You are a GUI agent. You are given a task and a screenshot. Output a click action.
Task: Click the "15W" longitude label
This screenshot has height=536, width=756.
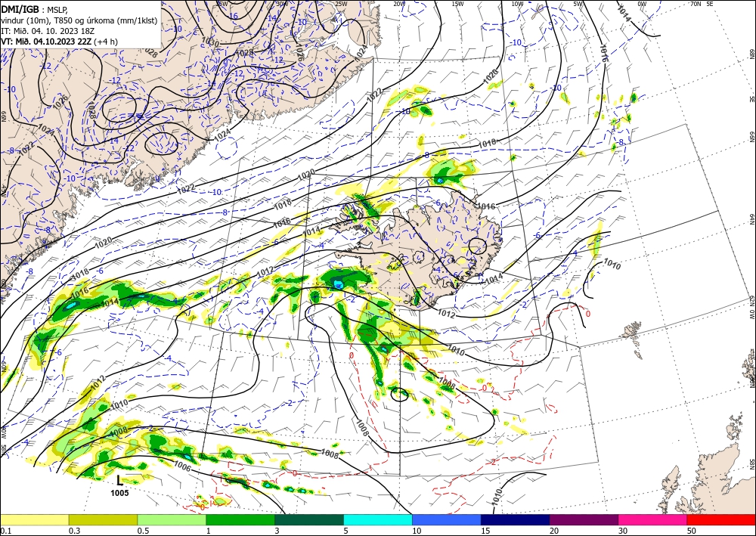click(x=457, y=4)
